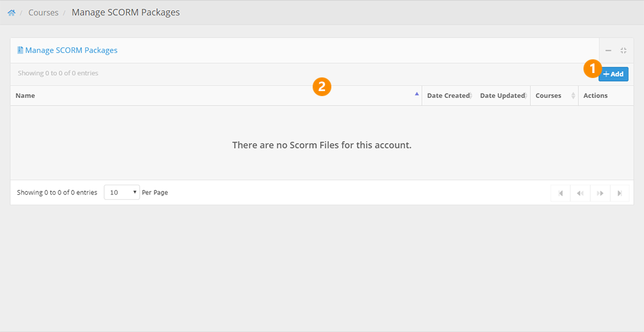Sort by the Courses column
Image resolution: width=644 pixels, height=332 pixels.
pos(549,95)
